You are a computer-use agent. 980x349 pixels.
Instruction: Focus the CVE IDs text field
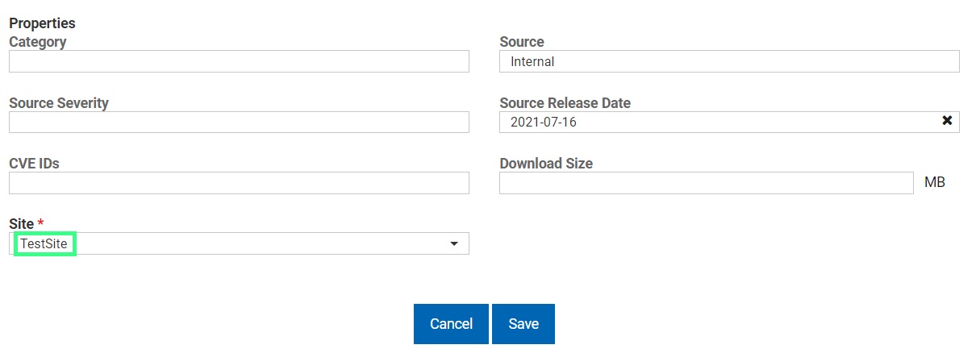pos(239,183)
